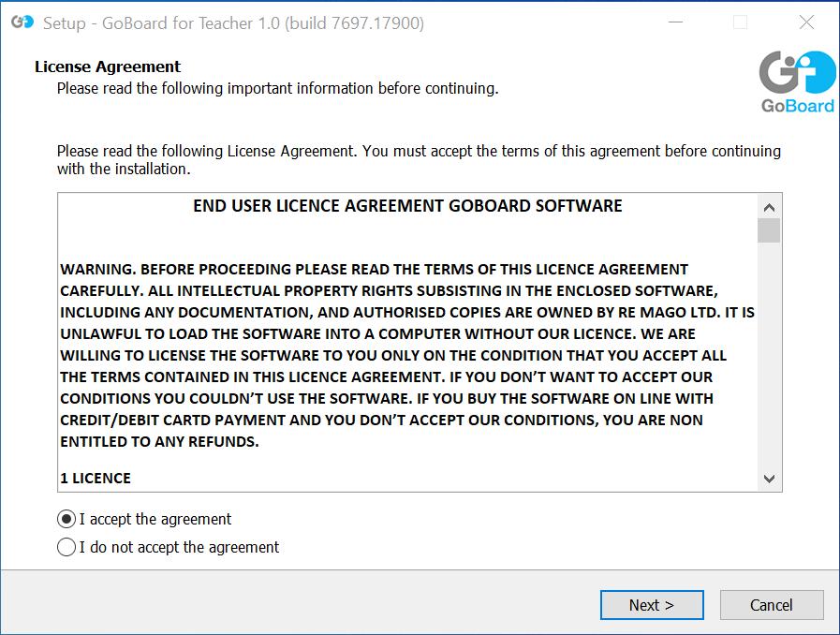Cancel the GoBoard installation

(772, 605)
